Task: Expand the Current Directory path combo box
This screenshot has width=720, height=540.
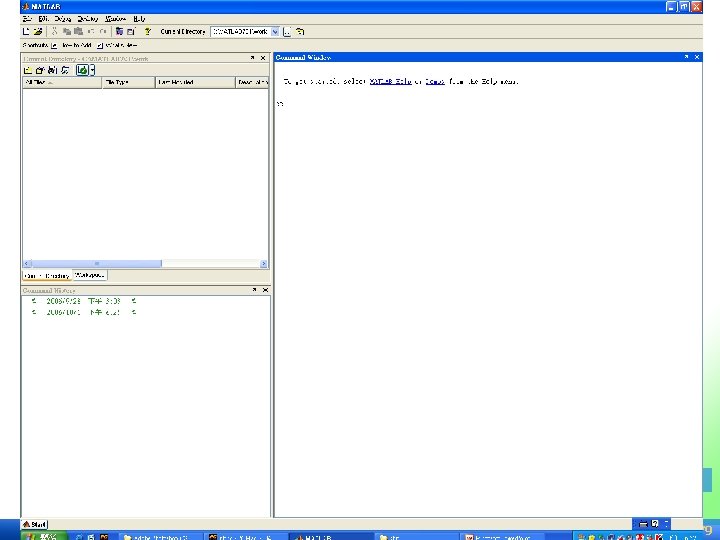Action: point(275,32)
